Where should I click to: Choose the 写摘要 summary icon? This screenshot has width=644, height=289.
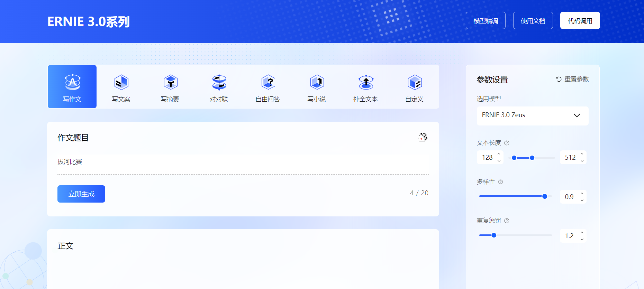(170, 82)
